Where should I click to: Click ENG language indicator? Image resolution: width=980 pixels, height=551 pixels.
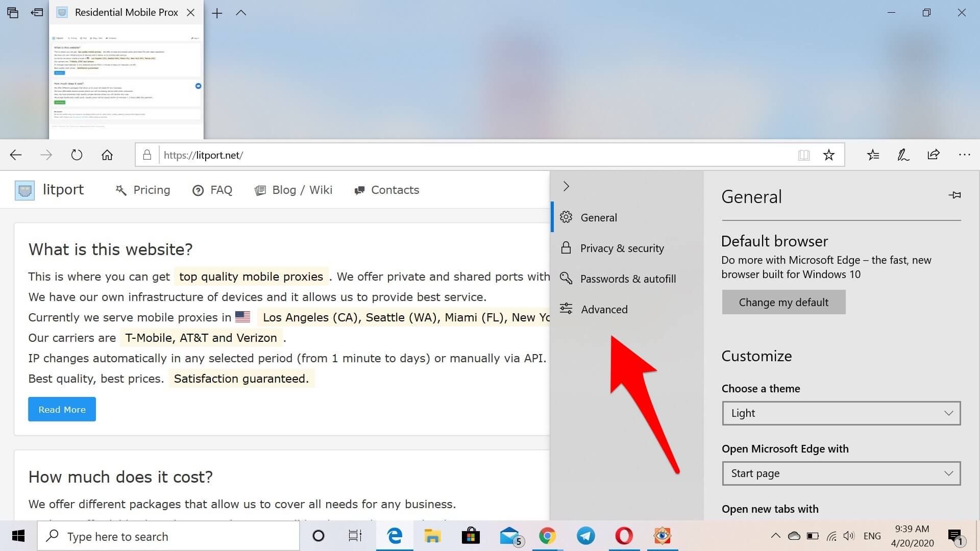pyautogui.click(x=872, y=536)
